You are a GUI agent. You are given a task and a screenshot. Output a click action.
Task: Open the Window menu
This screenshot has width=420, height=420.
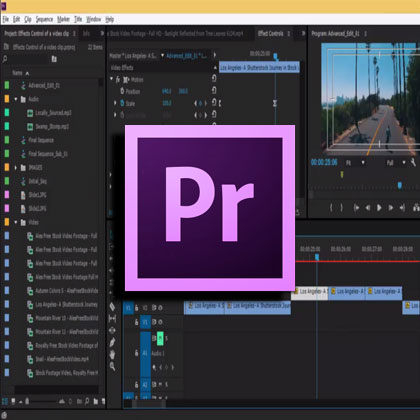point(94,20)
